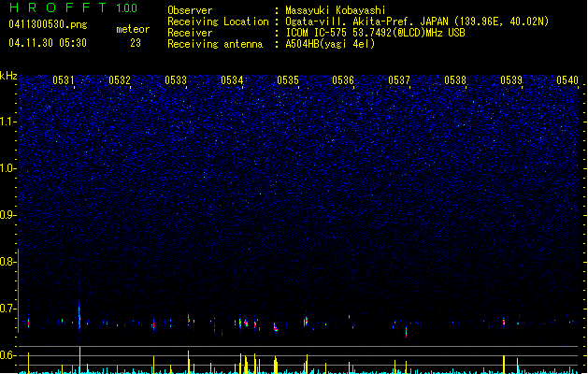Click the 0535 time marker

(288, 80)
